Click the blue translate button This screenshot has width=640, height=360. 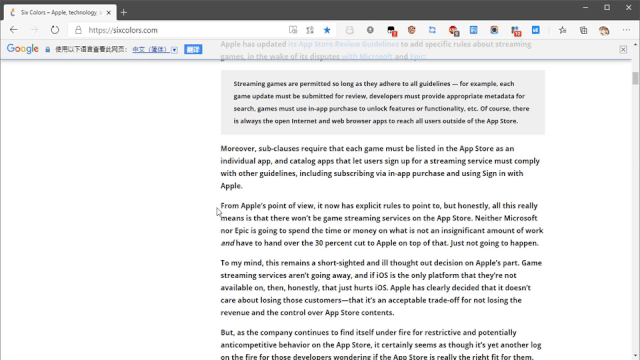click(x=193, y=49)
